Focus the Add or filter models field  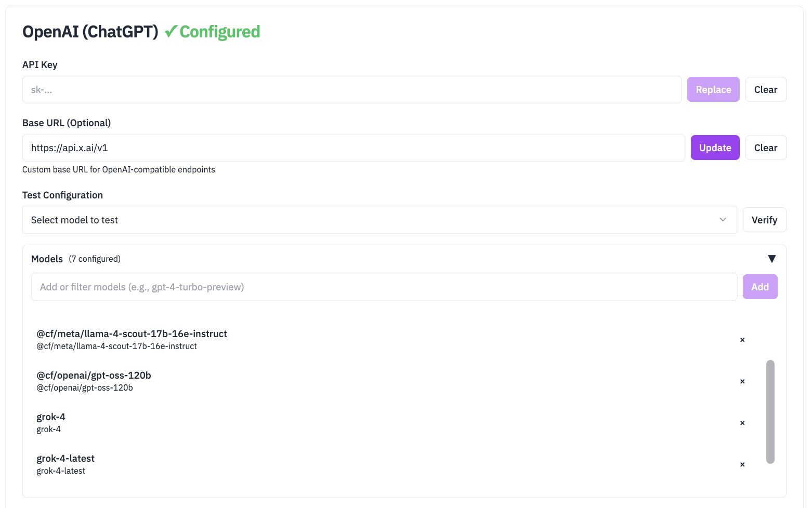point(384,287)
